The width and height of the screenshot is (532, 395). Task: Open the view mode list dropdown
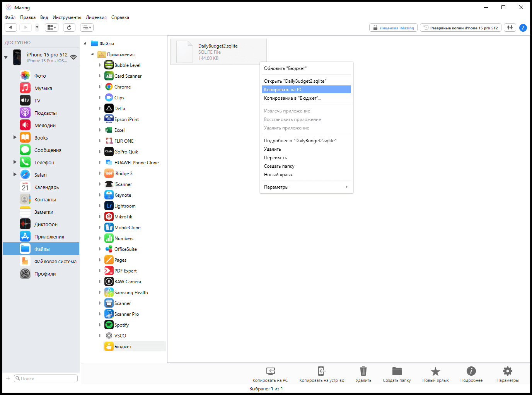87,27
